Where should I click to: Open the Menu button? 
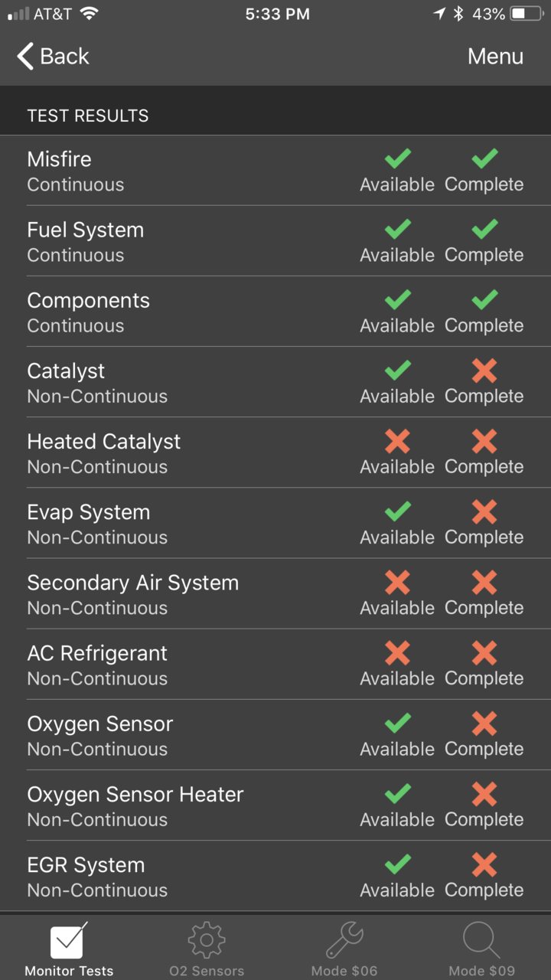point(495,56)
